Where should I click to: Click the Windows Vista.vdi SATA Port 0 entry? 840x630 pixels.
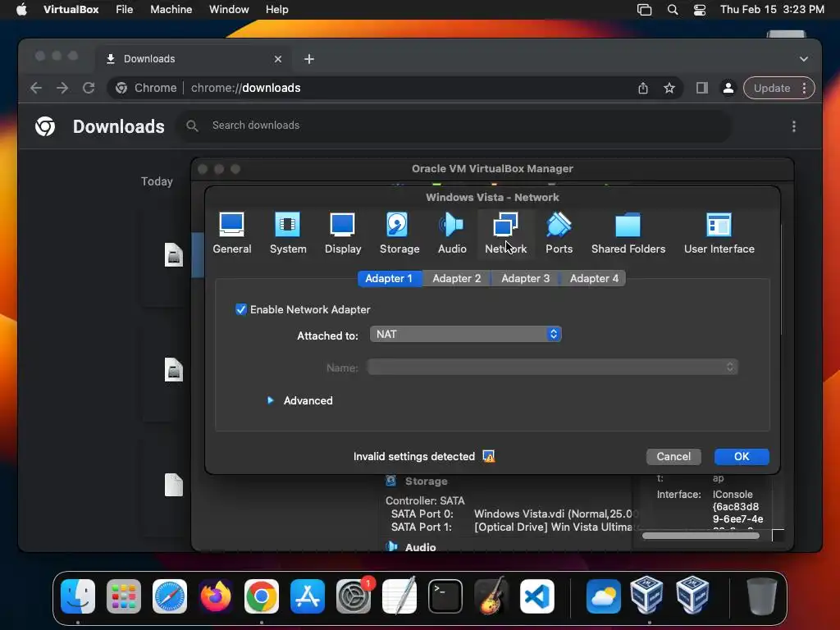point(555,514)
